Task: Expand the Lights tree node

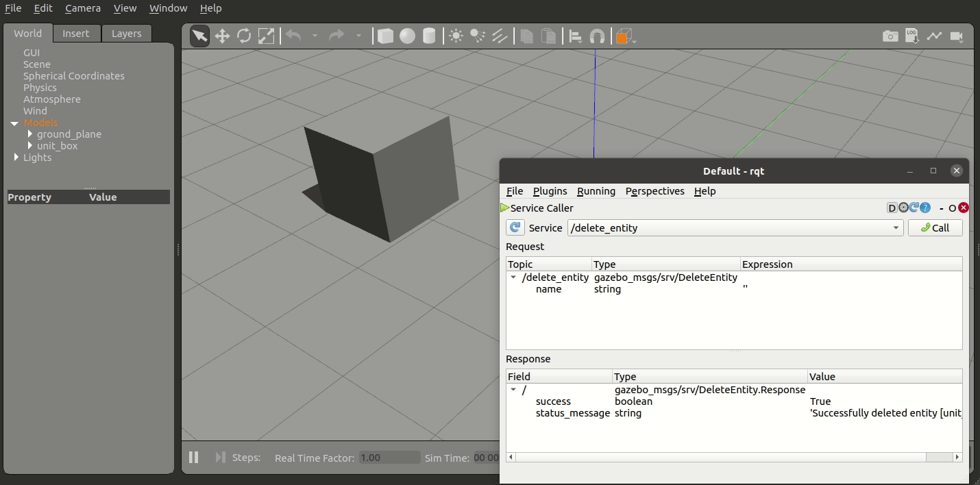Action: [x=16, y=158]
